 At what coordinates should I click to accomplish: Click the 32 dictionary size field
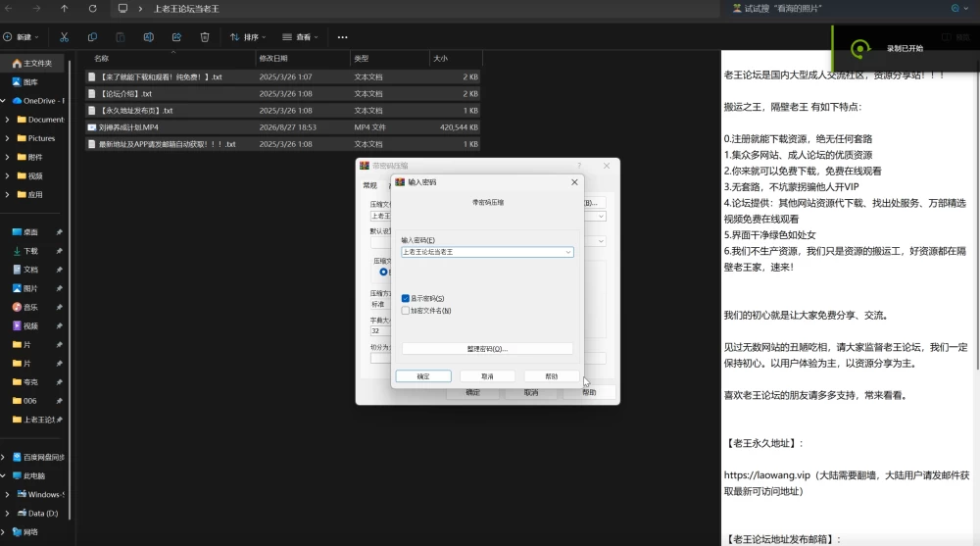[x=380, y=331]
